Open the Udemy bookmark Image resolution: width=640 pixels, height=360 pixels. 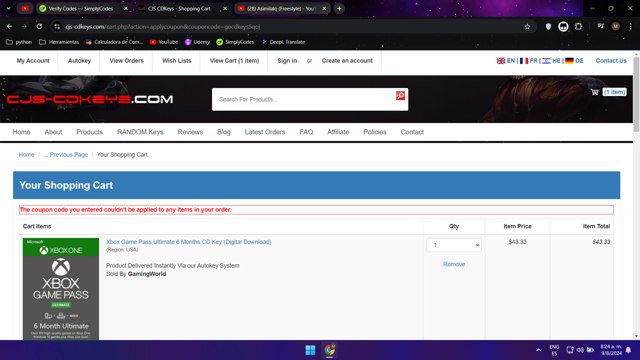click(x=197, y=42)
